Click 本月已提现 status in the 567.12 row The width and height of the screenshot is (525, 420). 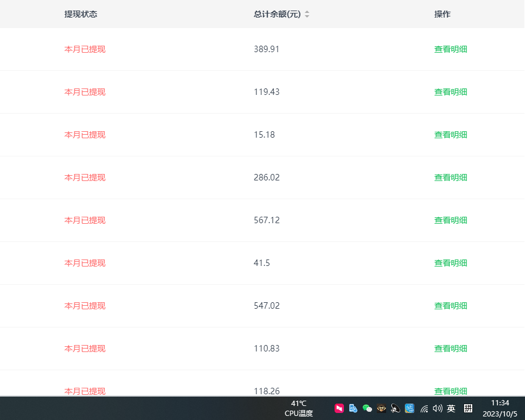pyautogui.click(x=85, y=220)
